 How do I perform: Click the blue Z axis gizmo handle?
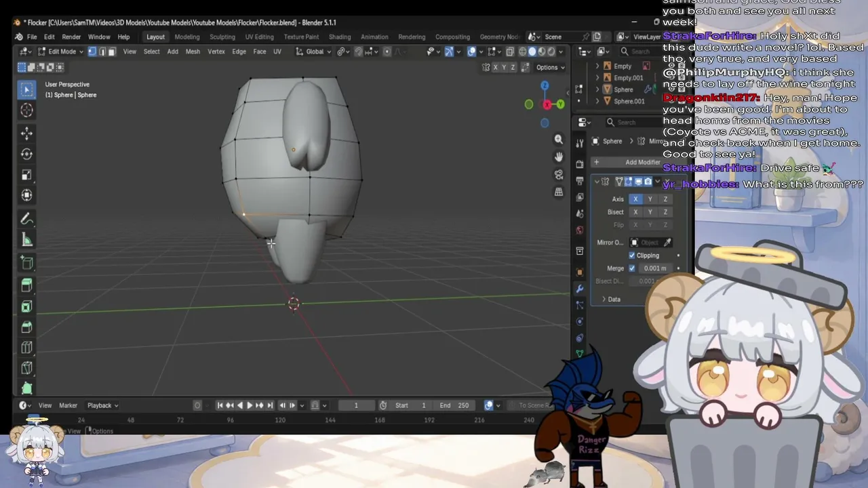tap(545, 85)
